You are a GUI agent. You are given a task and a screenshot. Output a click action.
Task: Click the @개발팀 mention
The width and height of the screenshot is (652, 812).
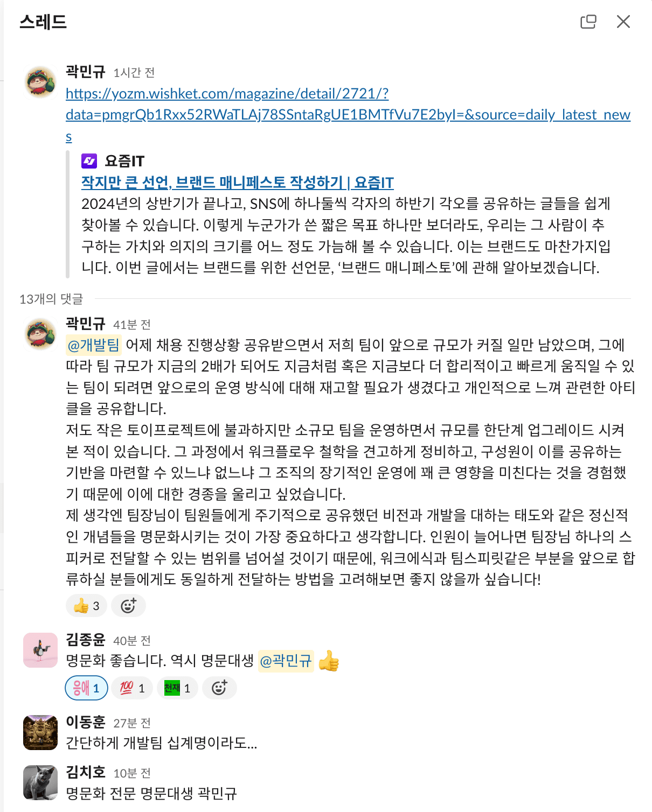pyautogui.click(x=94, y=345)
